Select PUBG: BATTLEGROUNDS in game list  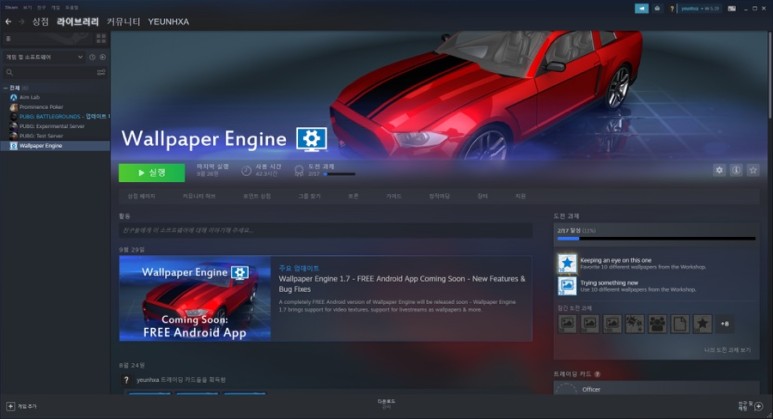[56, 117]
